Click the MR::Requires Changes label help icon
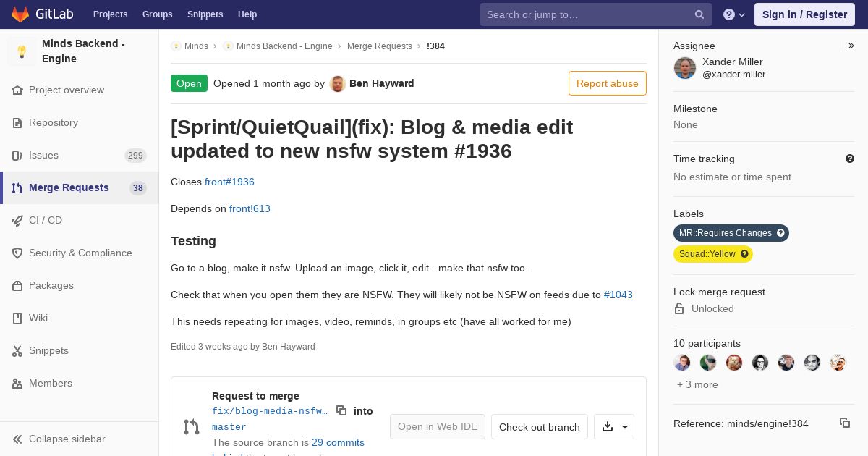 pos(780,233)
